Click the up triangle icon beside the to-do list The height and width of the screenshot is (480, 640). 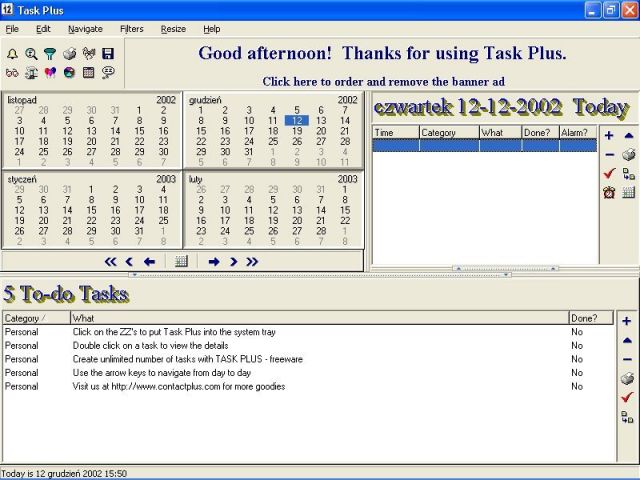click(x=627, y=340)
